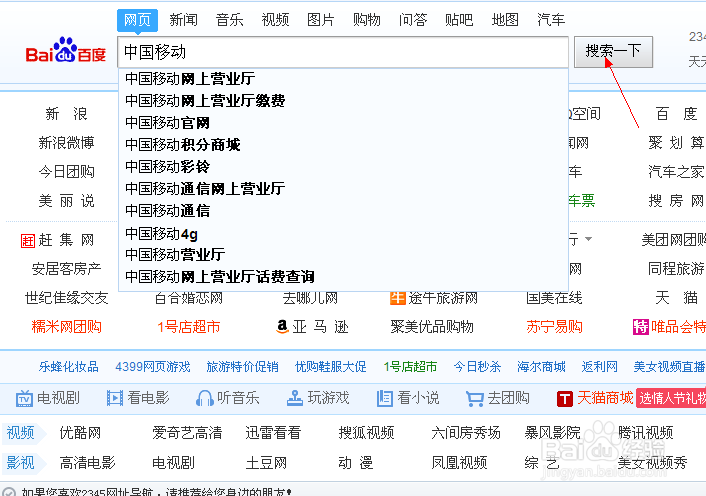
Task: Open the 旅游特价促销 promo link
Action: (x=242, y=367)
